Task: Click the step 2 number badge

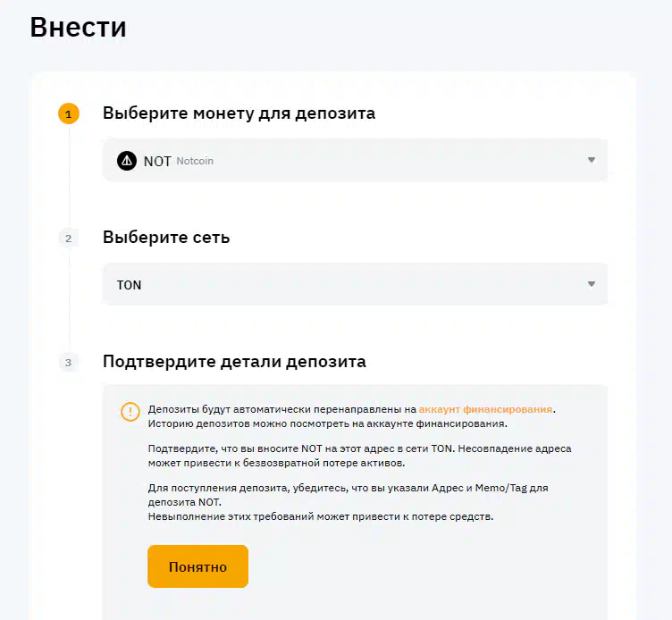Action: click(69, 239)
